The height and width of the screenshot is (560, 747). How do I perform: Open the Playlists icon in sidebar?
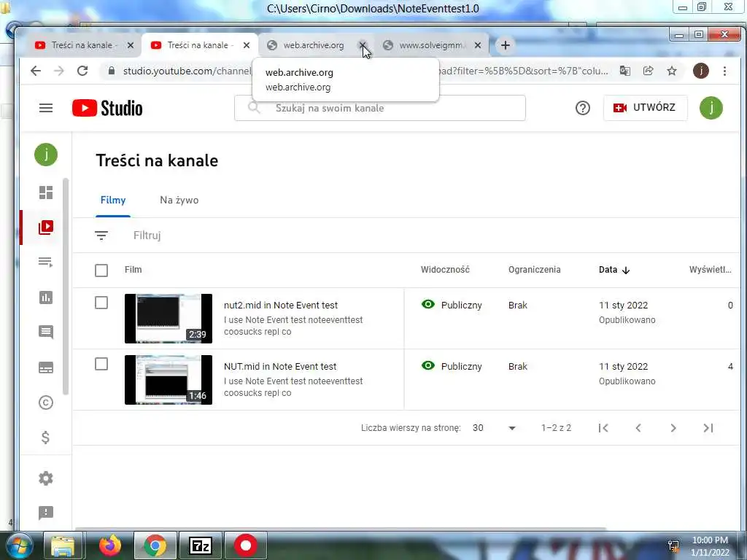point(46,262)
